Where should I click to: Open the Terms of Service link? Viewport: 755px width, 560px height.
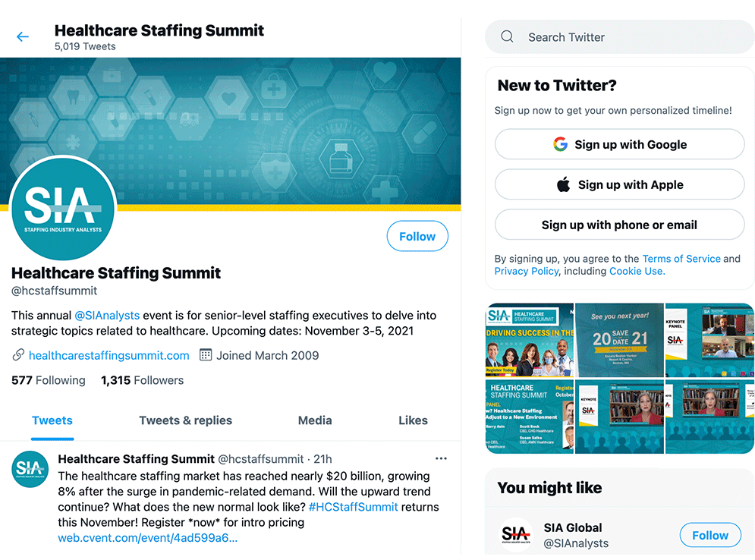[681, 259]
